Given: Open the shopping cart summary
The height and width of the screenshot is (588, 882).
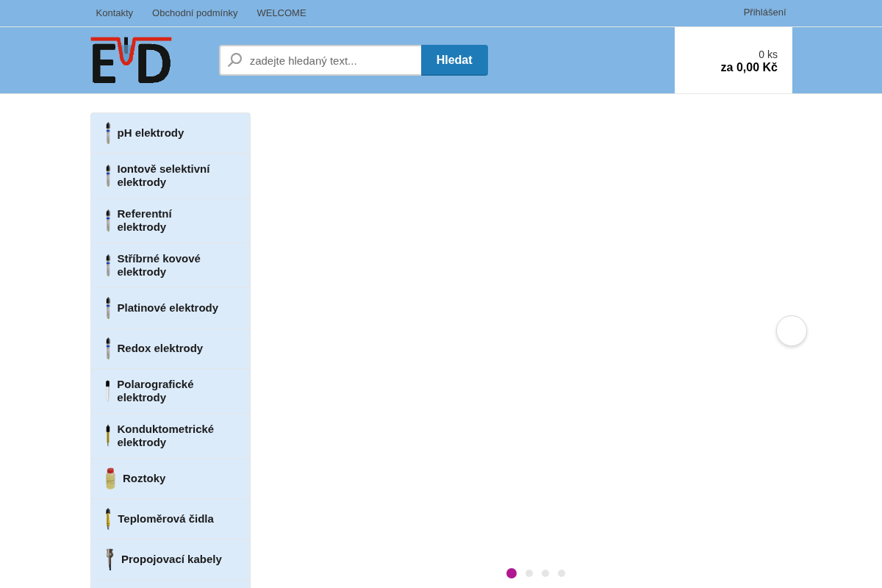Looking at the screenshot, I should coord(734,60).
